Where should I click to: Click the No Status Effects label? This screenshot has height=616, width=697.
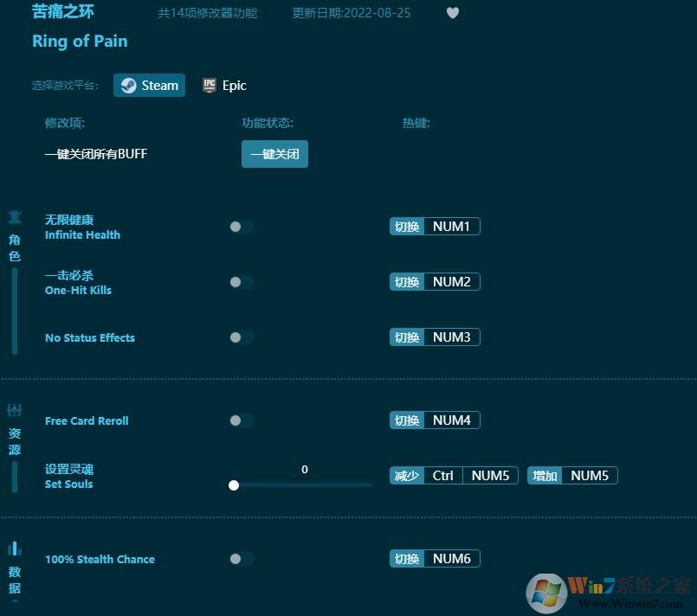tap(90, 338)
